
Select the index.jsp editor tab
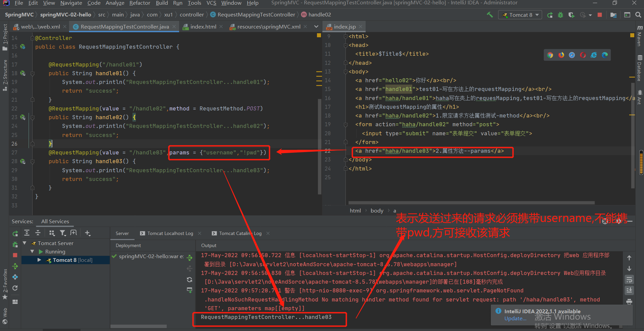tap(344, 27)
